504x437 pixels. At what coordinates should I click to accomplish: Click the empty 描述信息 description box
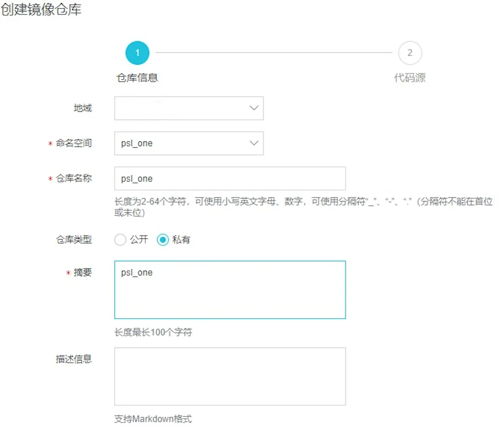(x=230, y=376)
